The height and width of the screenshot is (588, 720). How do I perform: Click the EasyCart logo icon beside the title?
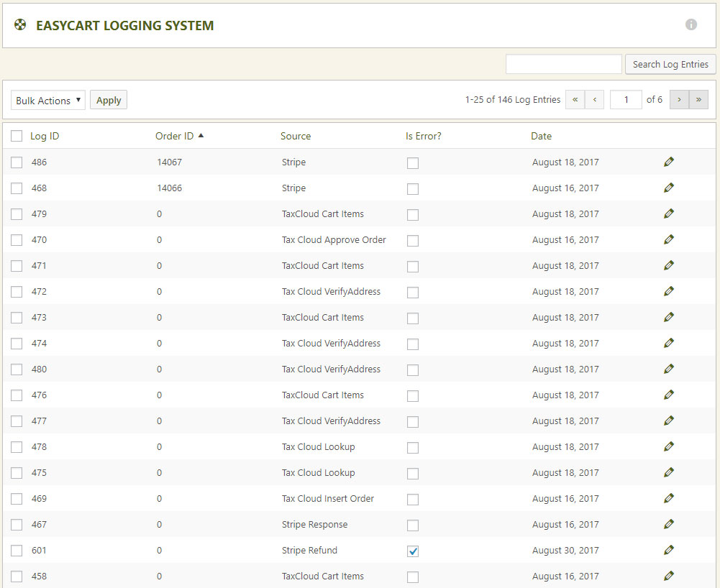(x=20, y=25)
